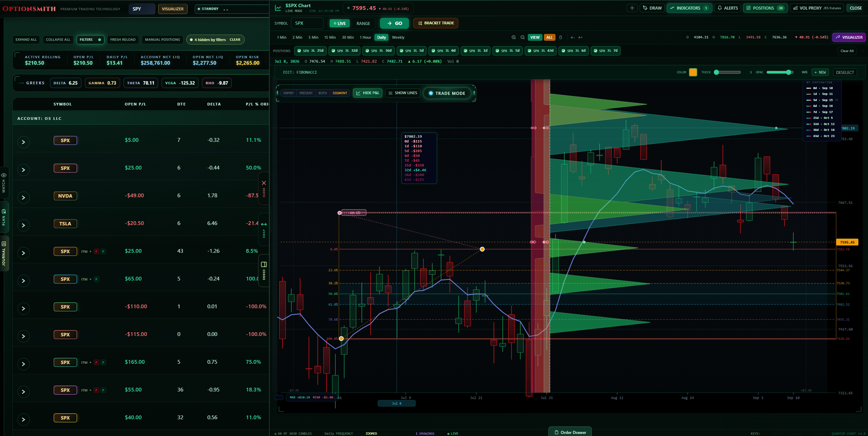Expand the SPX row with -$110.00 P/L
This screenshot has height=436, width=868.
23,309
